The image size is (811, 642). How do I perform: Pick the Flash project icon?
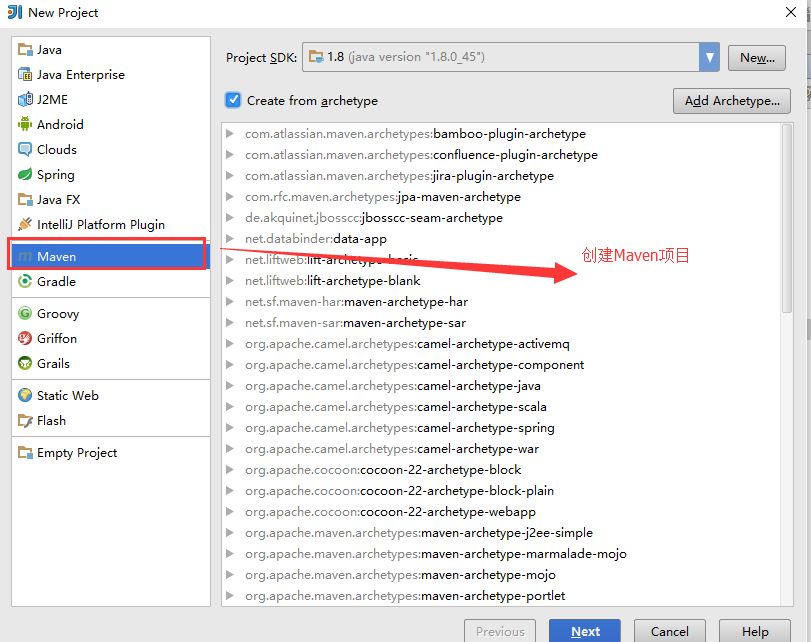click(25, 421)
